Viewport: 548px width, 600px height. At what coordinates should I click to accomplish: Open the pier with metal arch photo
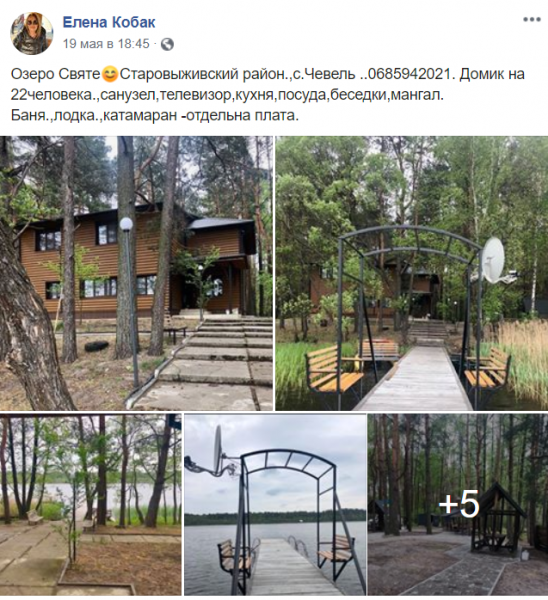click(412, 273)
